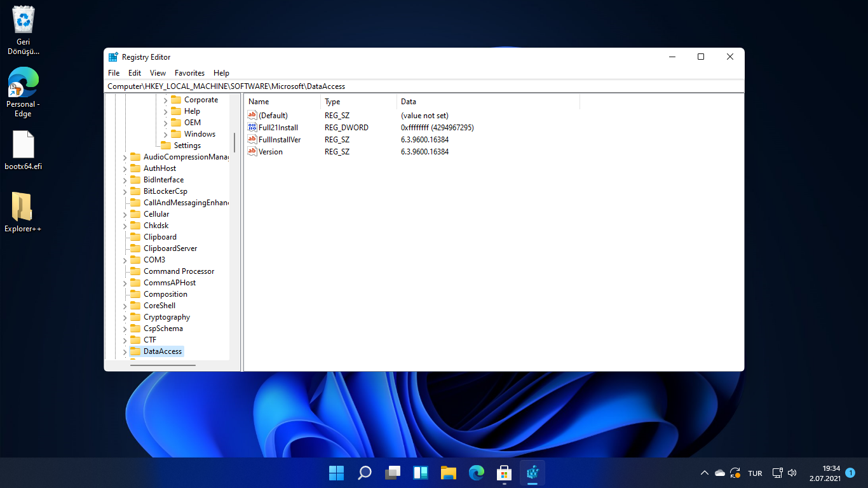
Task: Select the DataAccess folder icon
Action: 135,351
